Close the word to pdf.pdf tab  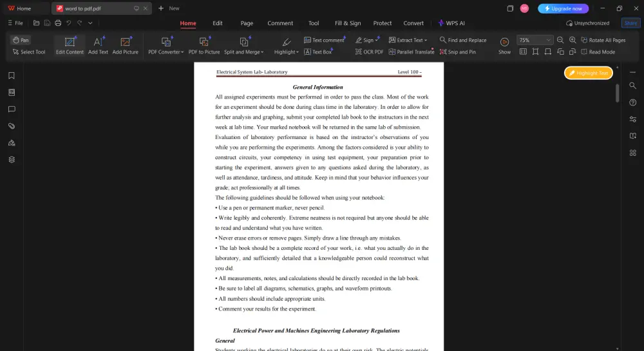click(x=146, y=8)
